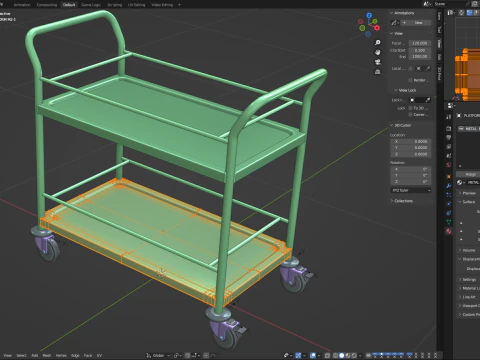Switch to the Video Editing workspace tab
The image size is (480, 360).
(162, 5)
